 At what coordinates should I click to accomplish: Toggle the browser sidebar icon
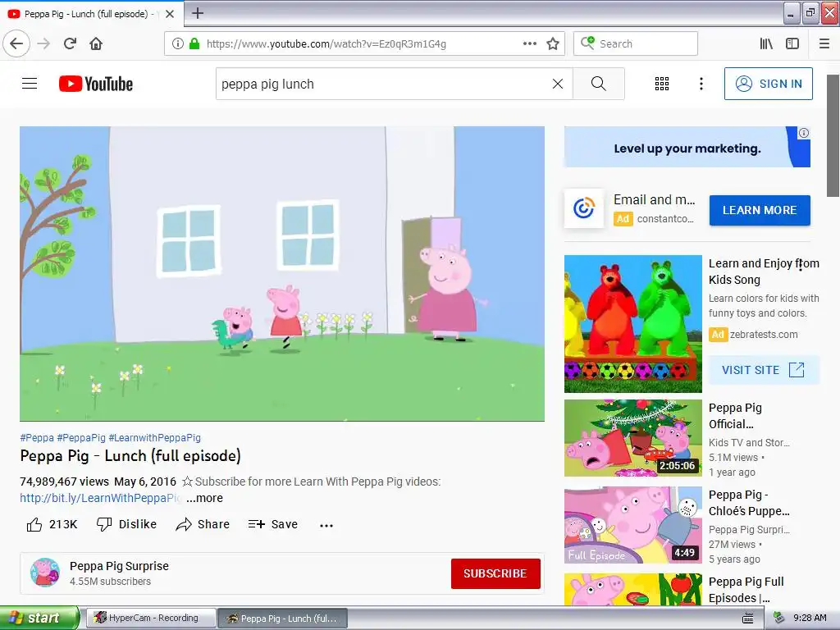792,43
